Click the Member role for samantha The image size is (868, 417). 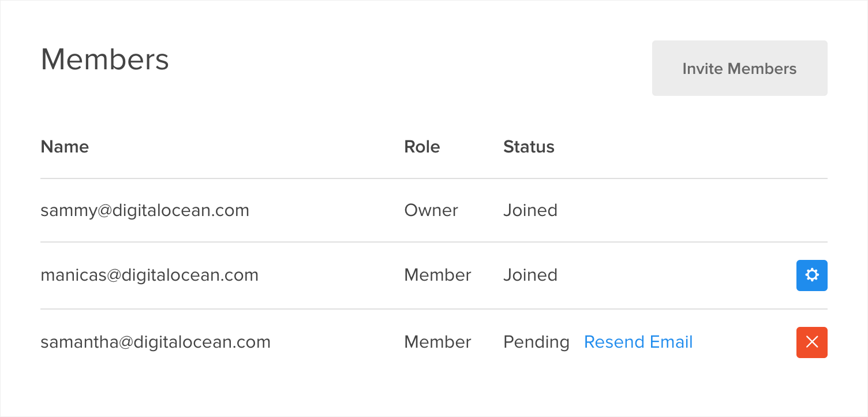click(437, 342)
